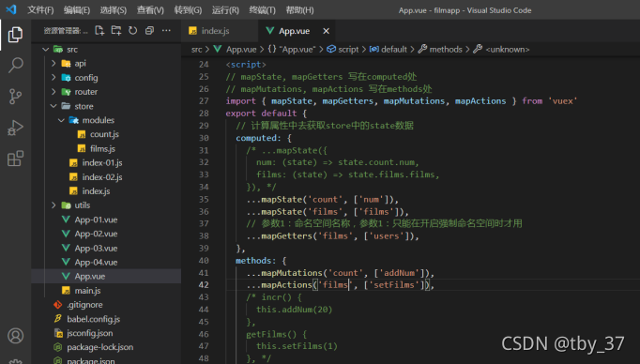
Task: Open the 选择(S) menu
Action: click(113, 9)
